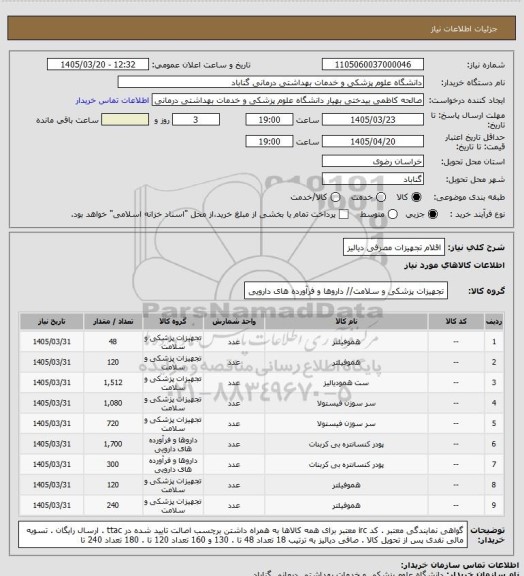Select the متوسط purchase type radio
The height and width of the screenshot is (576, 524).
[x=392, y=214]
